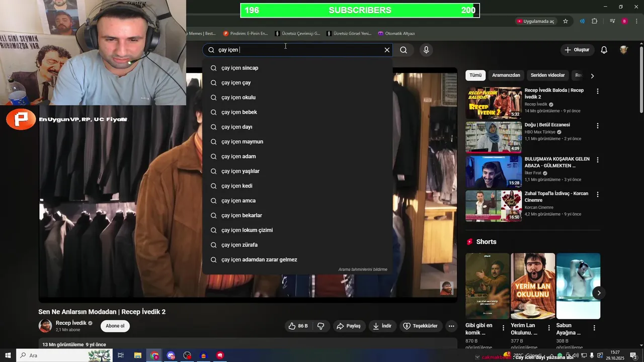Clear the search box with the X
644x362 pixels.
pos(387,50)
